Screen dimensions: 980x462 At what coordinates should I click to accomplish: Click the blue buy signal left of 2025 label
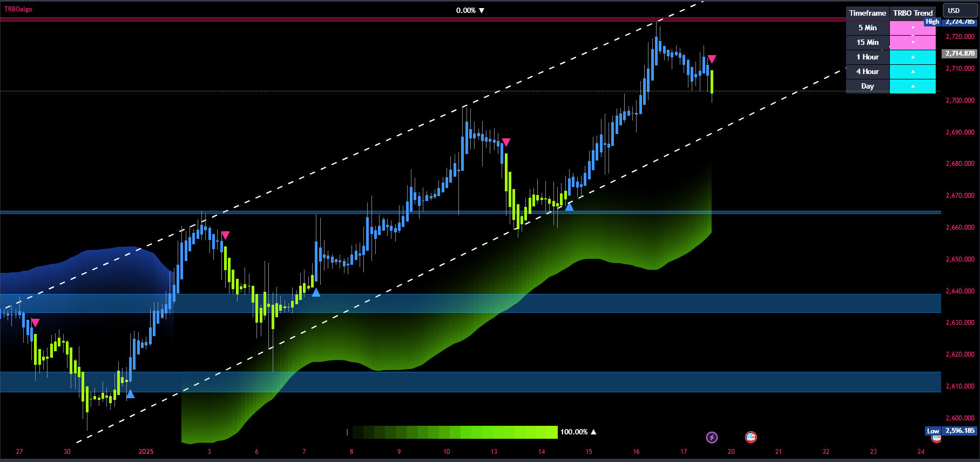[130, 394]
